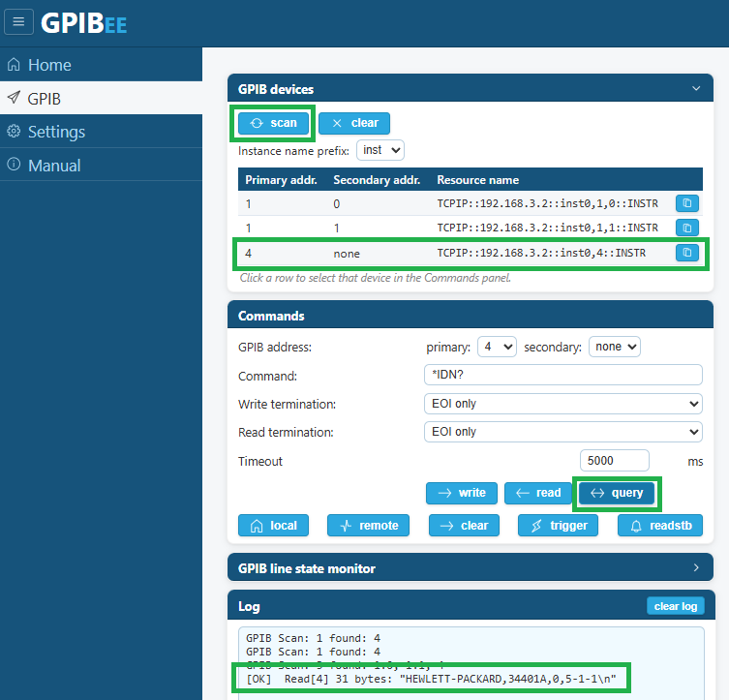Select GPIB sidebar item

tap(101, 99)
